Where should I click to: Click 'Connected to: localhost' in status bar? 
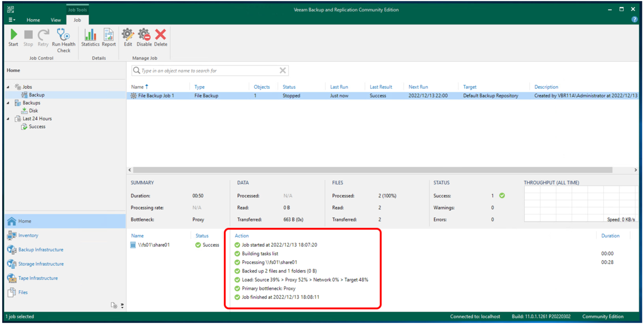[475, 316]
